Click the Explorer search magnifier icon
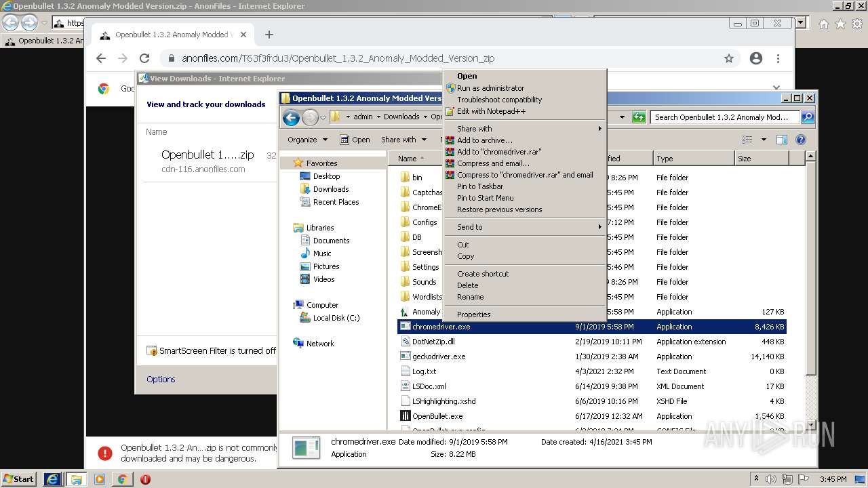Image resolution: width=868 pixels, height=488 pixels. click(807, 117)
